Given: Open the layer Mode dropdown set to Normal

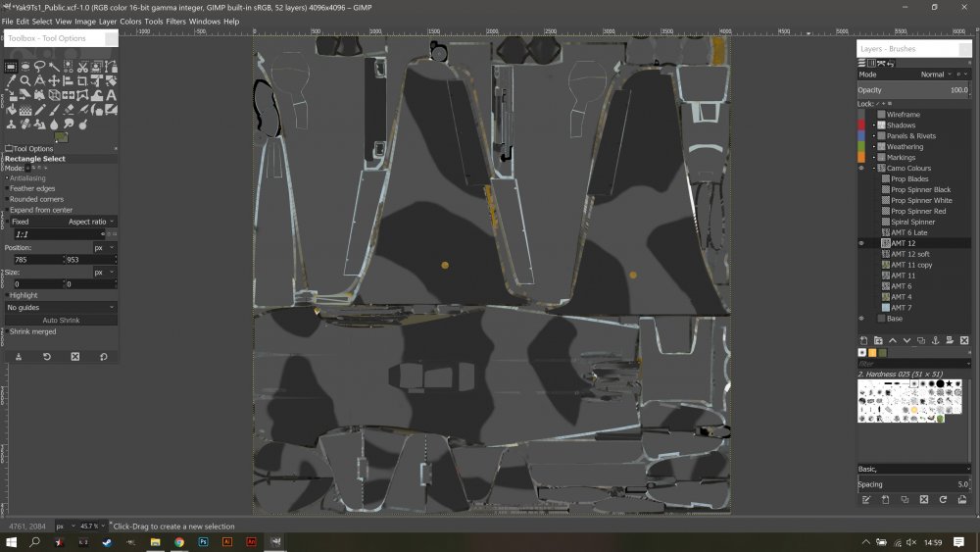Looking at the screenshot, I should (936, 75).
